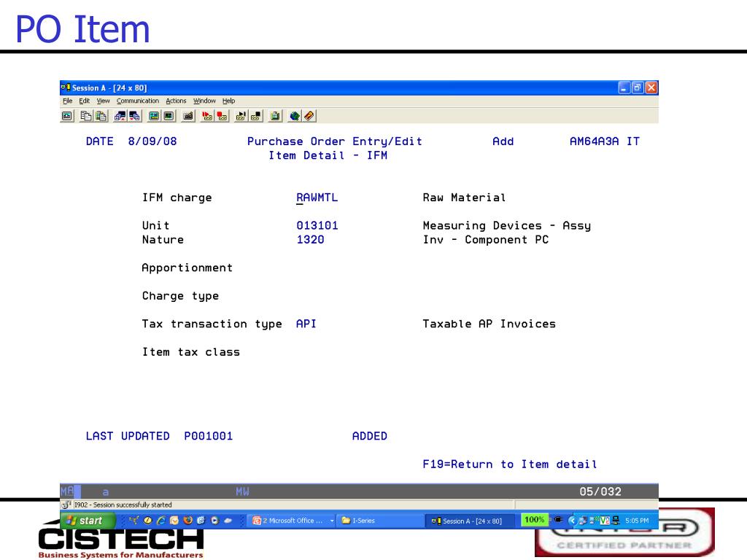The height and width of the screenshot is (560, 747).
Task: Open the File menu
Action: 67,101
